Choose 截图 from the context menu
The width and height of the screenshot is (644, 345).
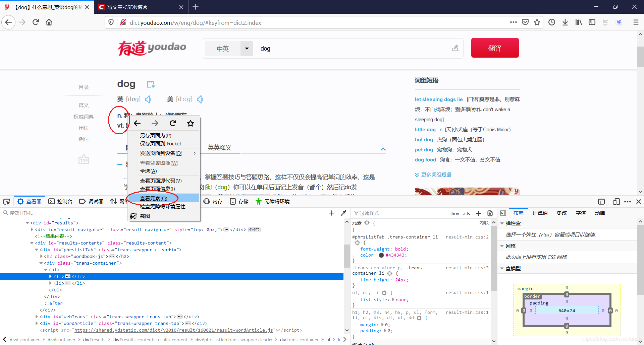coord(164,216)
